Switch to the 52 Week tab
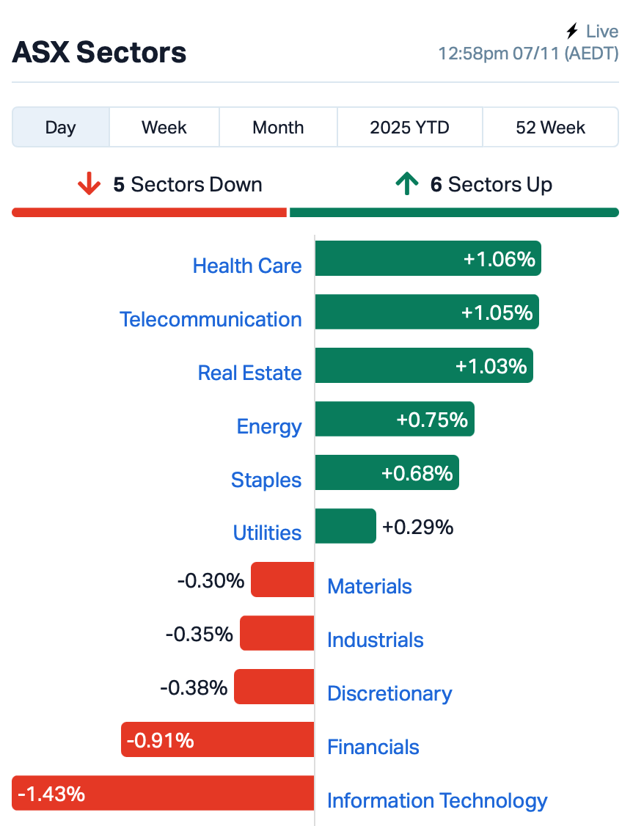Image resolution: width=644 pixels, height=826 pixels. (x=550, y=127)
